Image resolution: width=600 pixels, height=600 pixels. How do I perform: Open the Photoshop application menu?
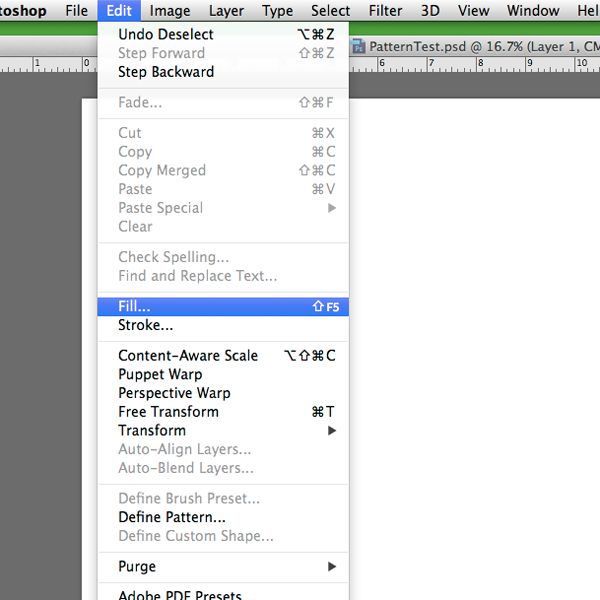pyautogui.click(x=23, y=11)
